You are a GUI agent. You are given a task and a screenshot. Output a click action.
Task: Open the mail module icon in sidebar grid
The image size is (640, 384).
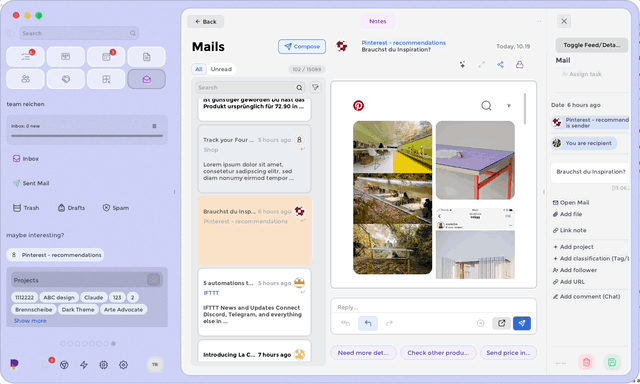point(147,79)
